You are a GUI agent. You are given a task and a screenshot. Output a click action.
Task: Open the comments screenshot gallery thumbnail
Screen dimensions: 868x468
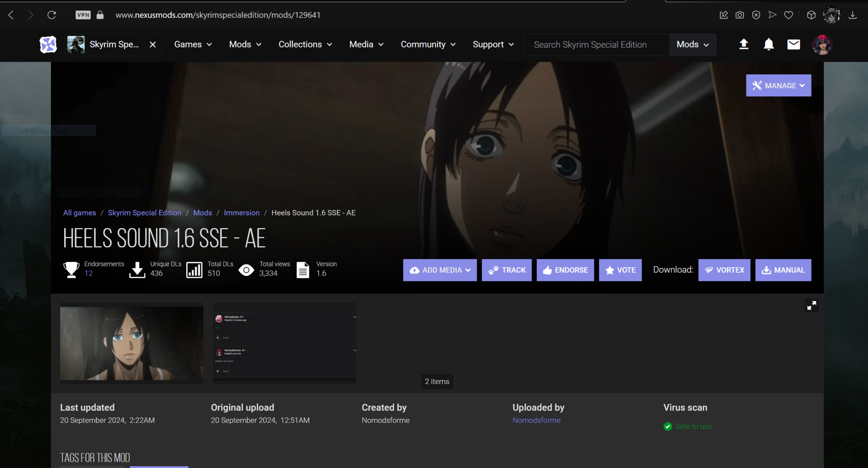pos(284,343)
